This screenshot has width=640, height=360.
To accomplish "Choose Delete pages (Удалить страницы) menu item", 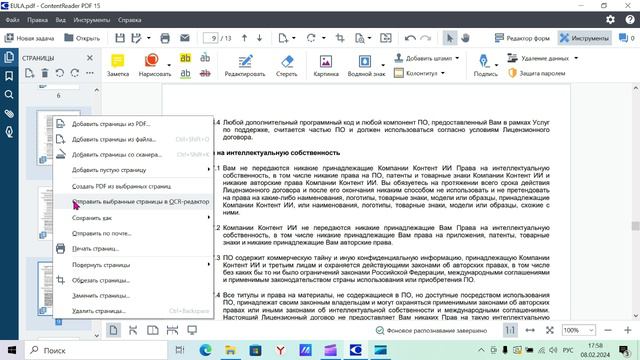I will (x=133, y=311).
